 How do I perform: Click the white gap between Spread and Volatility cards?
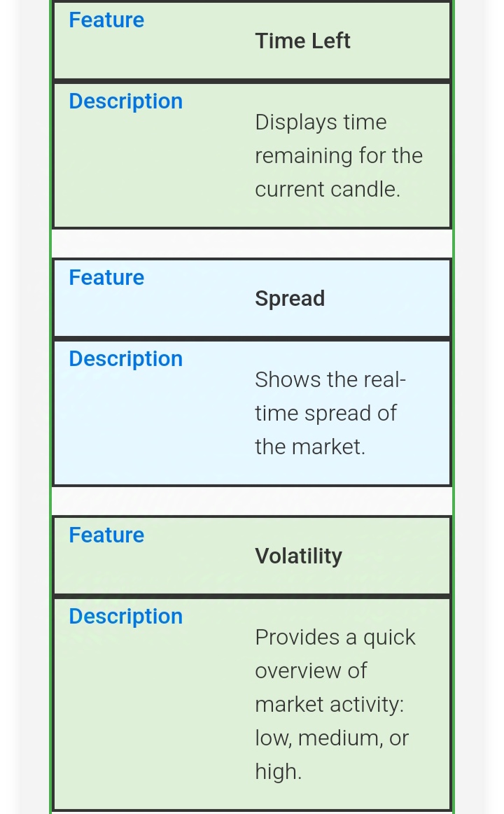click(252, 501)
